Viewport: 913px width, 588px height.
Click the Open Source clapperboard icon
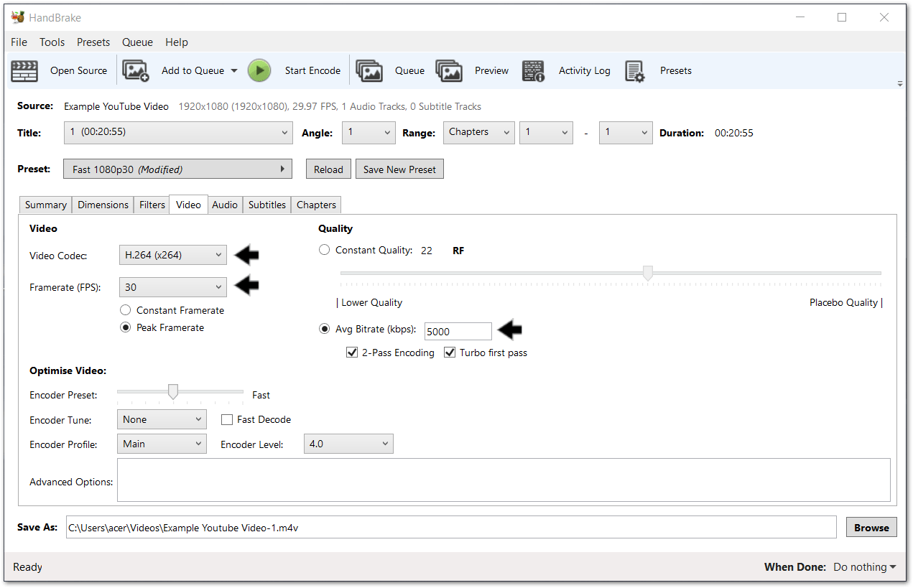pos(24,70)
